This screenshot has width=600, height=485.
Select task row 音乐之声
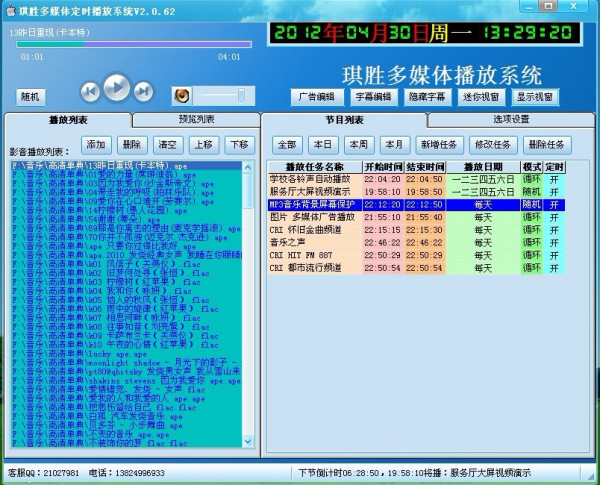click(x=417, y=243)
